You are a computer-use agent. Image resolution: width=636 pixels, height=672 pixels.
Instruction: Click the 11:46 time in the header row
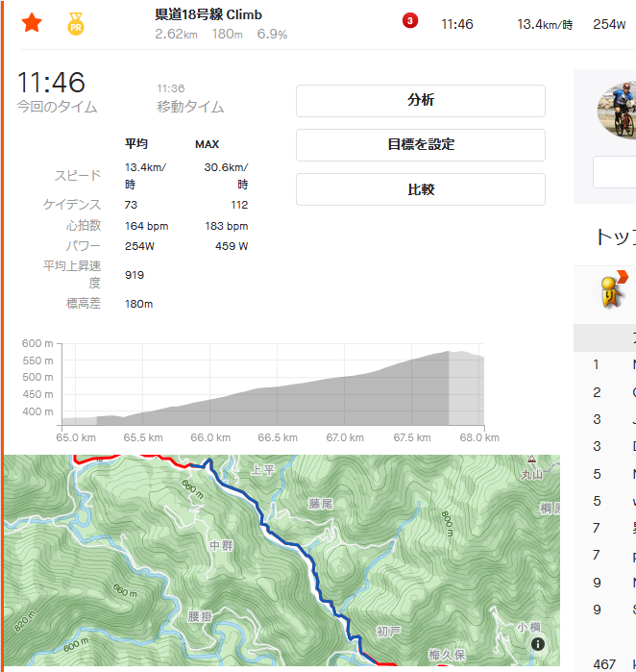click(x=457, y=24)
